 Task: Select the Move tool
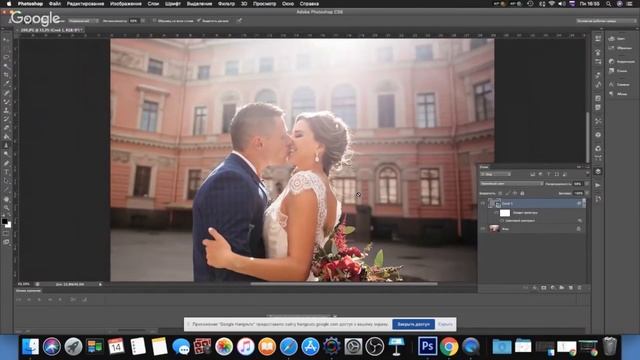[x=6, y=40]
